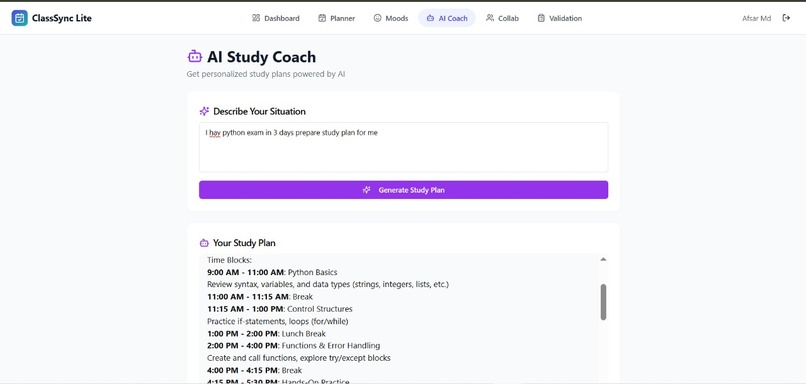Click the Generate Study Plan button
This screenshot has width=806, height=384.
point(404,190)
